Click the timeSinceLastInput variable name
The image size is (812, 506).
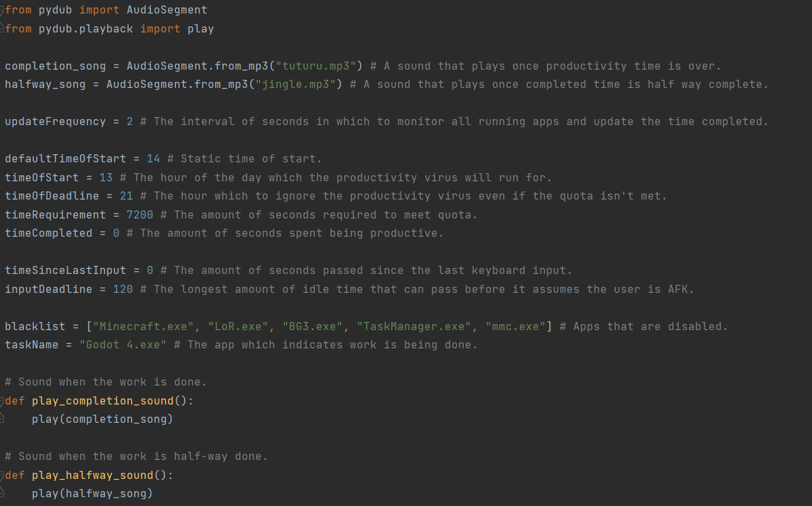[x=66, y=271]
